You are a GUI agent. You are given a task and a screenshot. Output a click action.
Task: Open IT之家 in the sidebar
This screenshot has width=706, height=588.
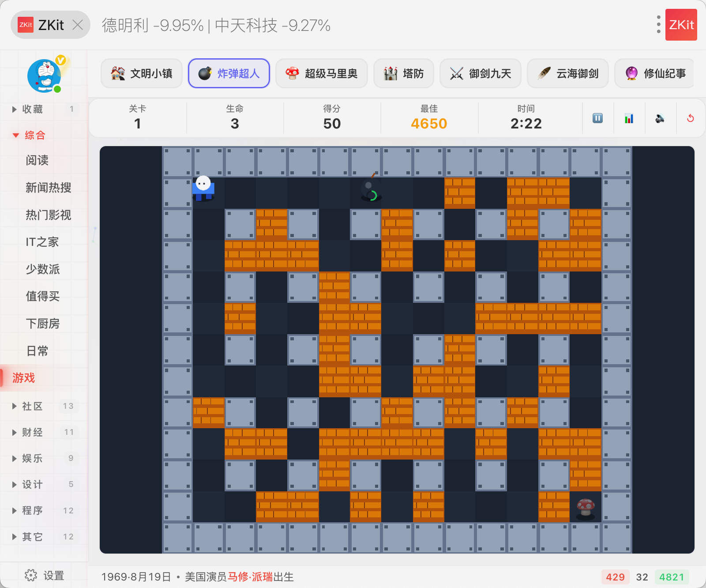tap(42, 242)
